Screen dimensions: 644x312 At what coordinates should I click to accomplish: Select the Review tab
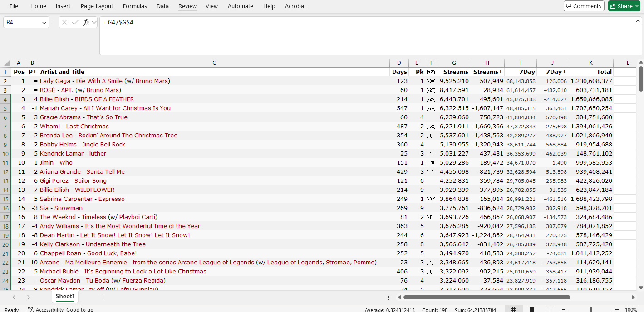(187, 6)
